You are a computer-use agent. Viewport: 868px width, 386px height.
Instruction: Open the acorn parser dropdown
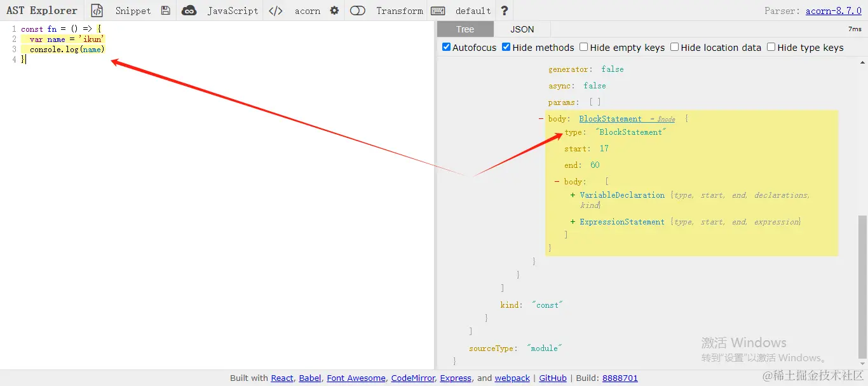(308, 11)
